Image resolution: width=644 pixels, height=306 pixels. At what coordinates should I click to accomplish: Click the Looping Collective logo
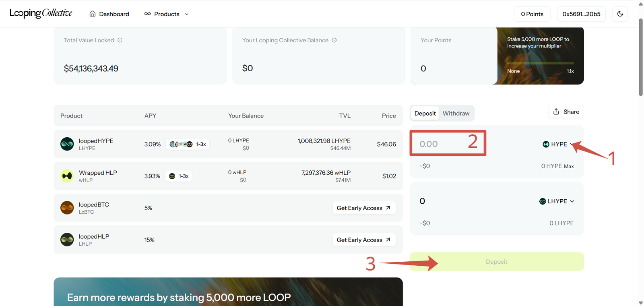click(x=41, y=14)
